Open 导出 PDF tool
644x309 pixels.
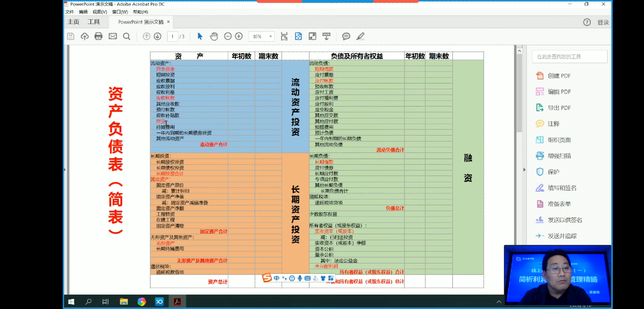[553, 108]
